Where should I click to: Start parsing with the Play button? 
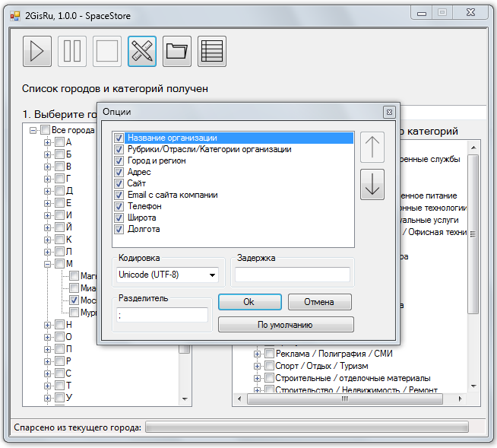(x=37, y=52)
